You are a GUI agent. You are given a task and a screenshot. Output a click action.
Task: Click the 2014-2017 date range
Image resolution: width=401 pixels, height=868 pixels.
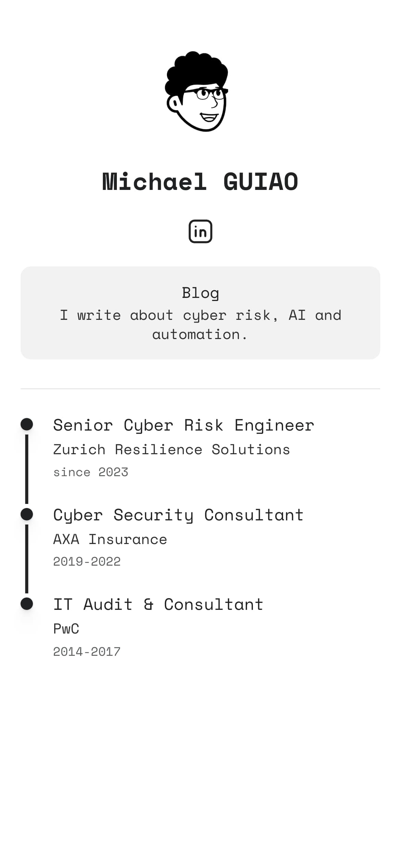tap(87, 651)
